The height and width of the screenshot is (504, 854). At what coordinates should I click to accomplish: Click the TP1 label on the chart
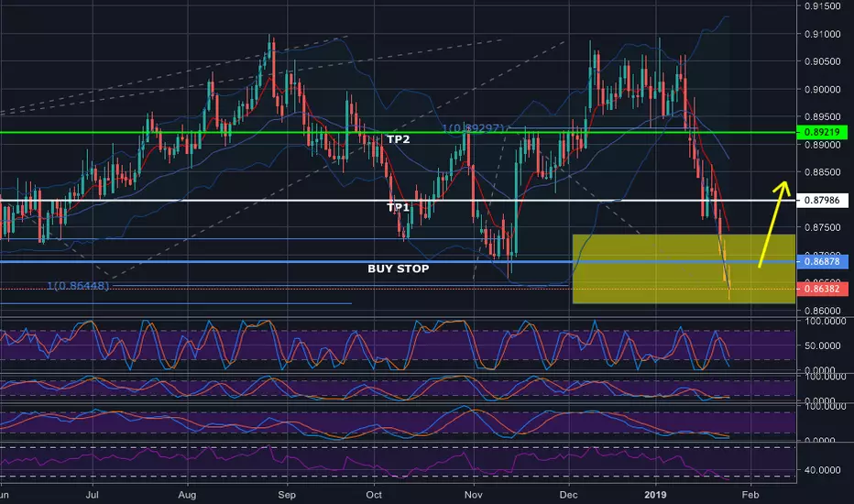(398, 207)
